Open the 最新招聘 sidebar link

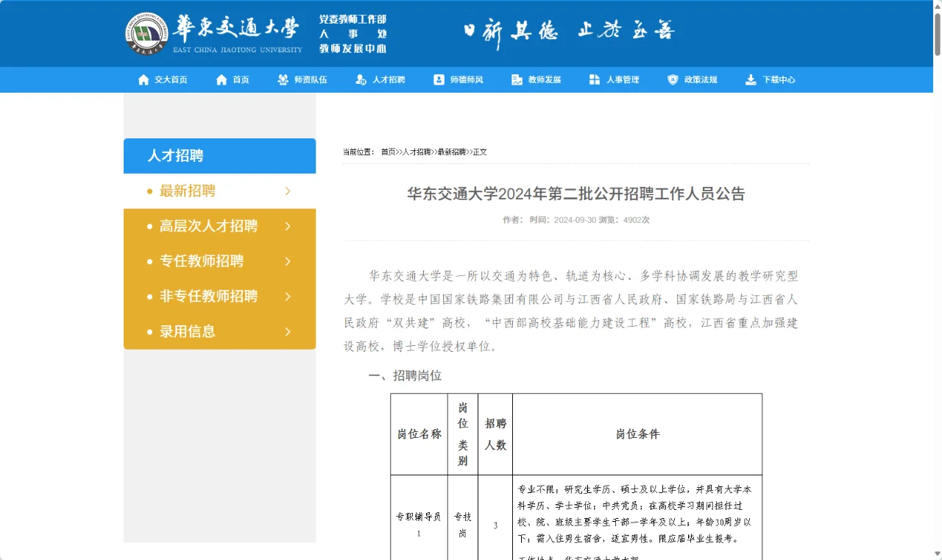188,191
